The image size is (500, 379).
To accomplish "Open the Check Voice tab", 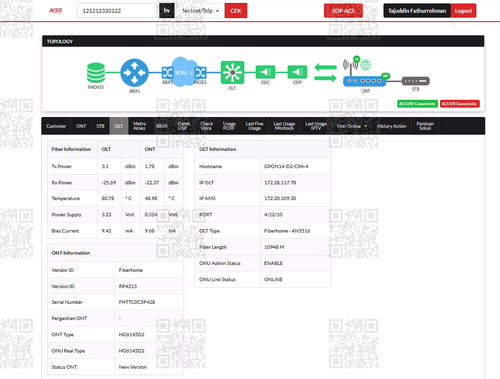I will click(206, 126).
